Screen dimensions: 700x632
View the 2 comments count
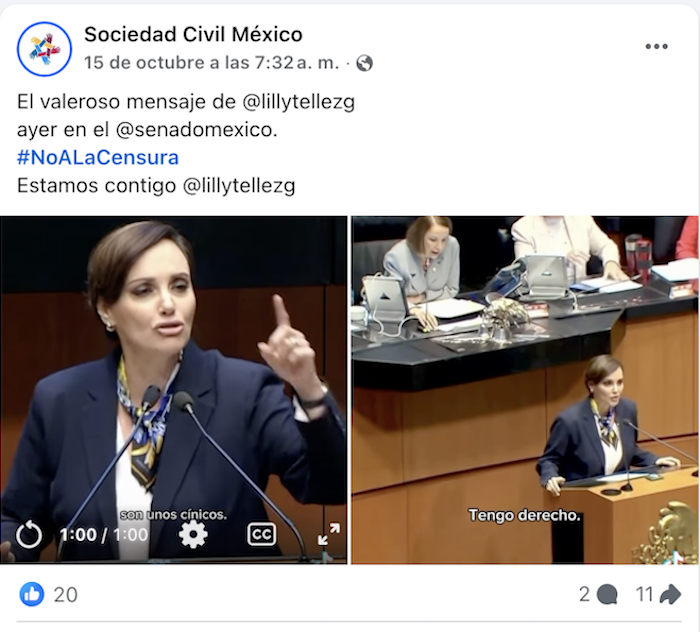coord(584,595)
